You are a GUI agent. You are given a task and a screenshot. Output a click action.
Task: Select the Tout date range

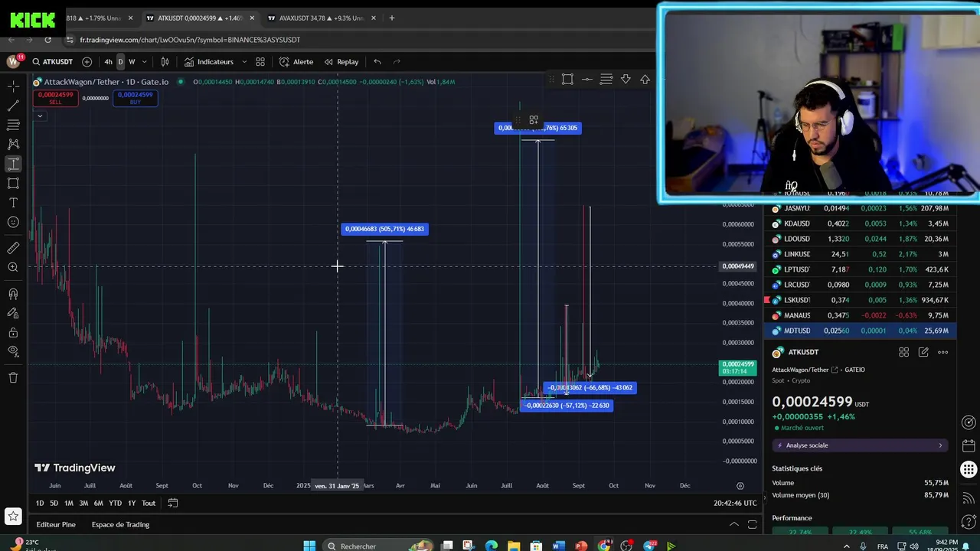pos(149,503)
